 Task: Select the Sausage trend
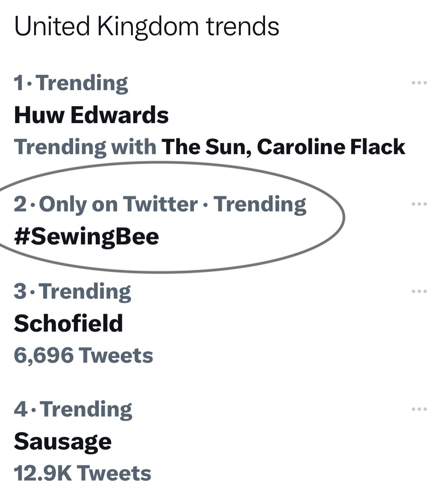coord(63,442)
